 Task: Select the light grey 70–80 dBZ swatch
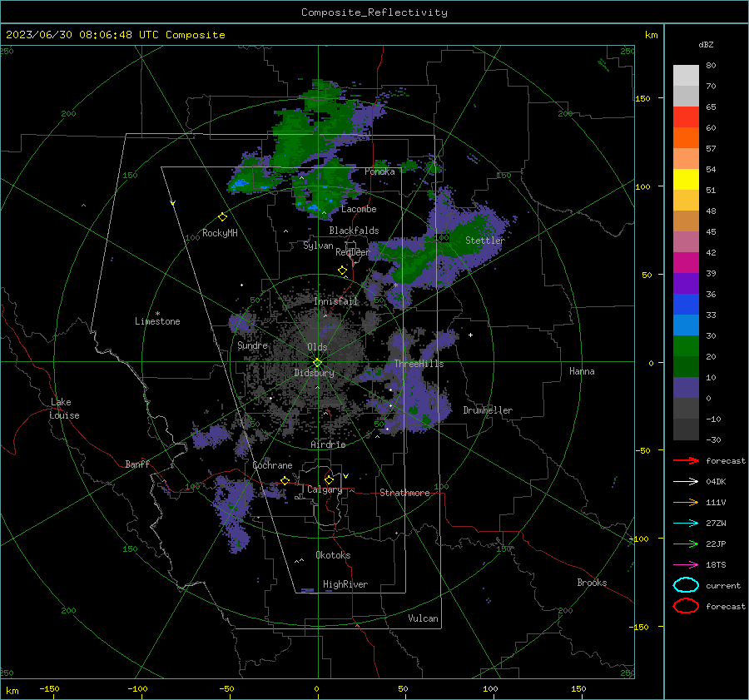pos(686,76)
